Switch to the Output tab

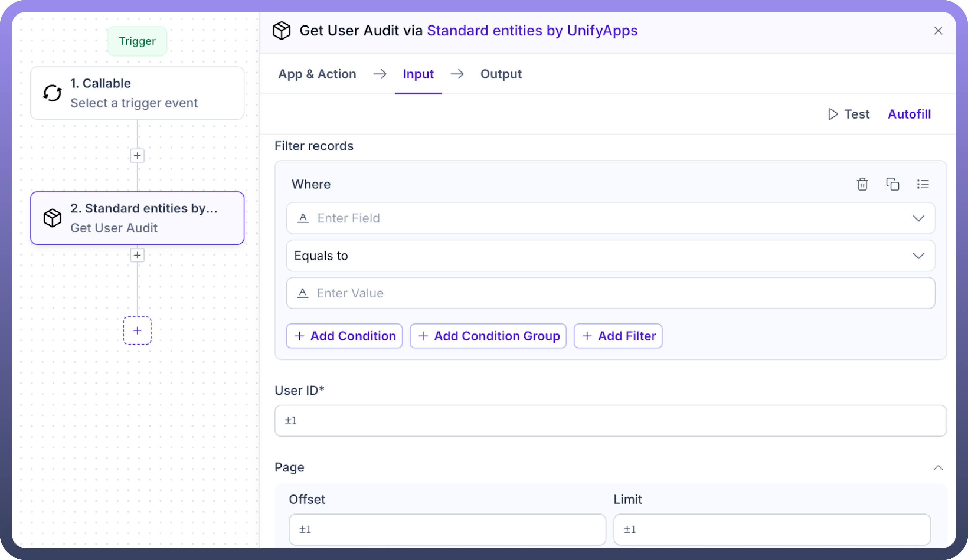(x=501, y=74)
